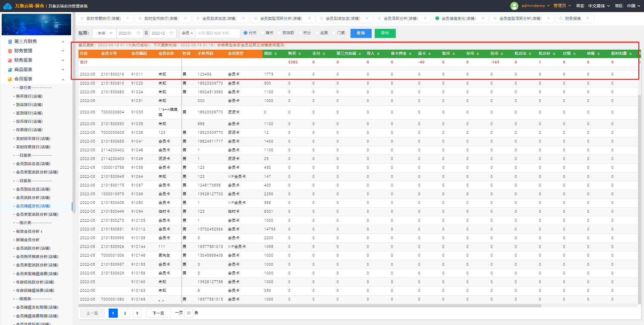Sort by the 支付 column arrows

click(324, 54)
